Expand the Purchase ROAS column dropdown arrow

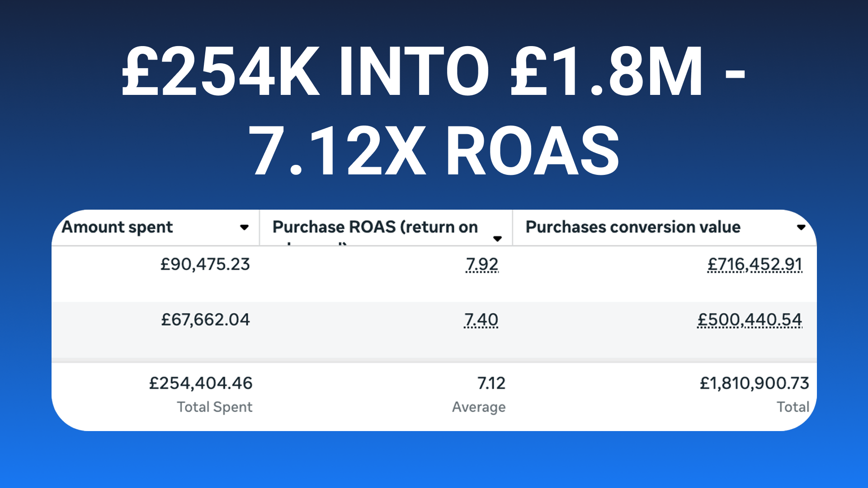(497, 239)
